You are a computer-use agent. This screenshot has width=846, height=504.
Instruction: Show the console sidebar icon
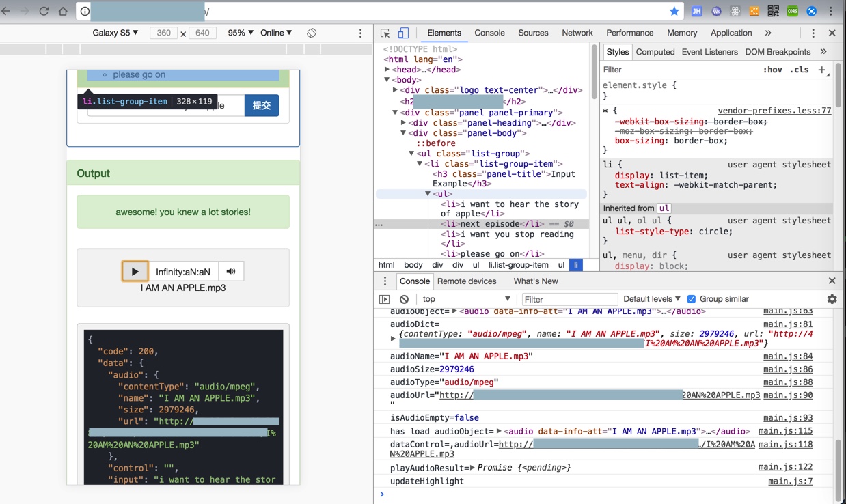pyautogui.click(x=385, y=299)
